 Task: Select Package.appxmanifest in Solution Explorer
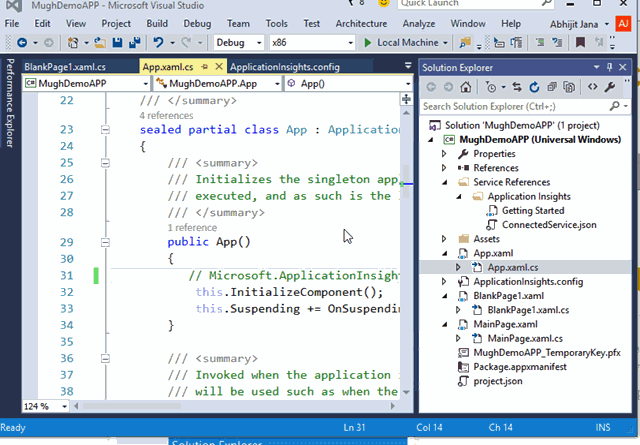pos(520,367)
